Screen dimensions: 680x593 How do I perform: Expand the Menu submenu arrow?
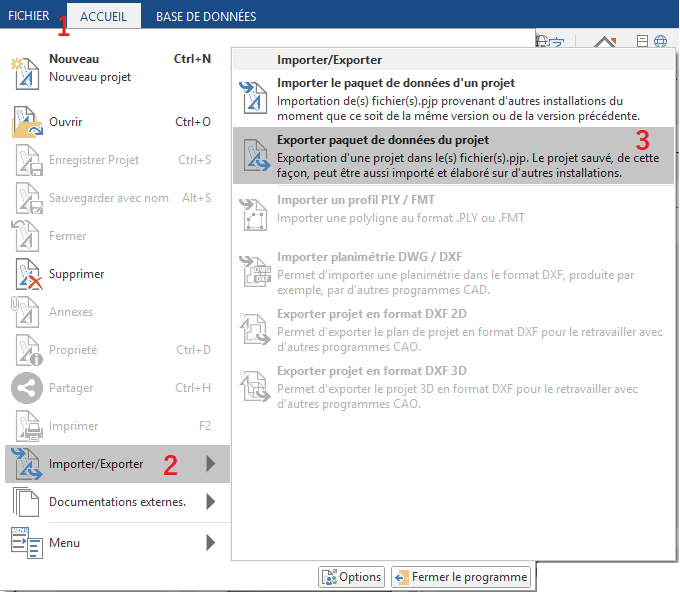coord(211,543)
